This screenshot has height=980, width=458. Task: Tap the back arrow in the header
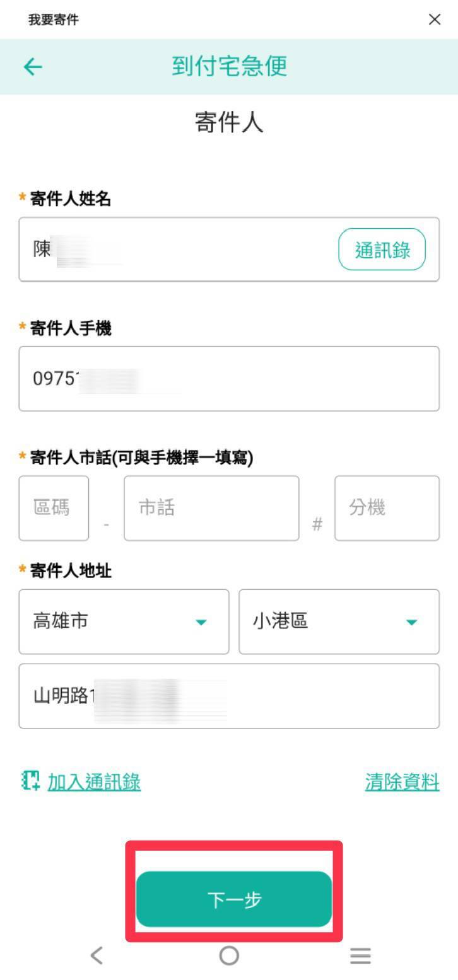(x=33, y=67)
